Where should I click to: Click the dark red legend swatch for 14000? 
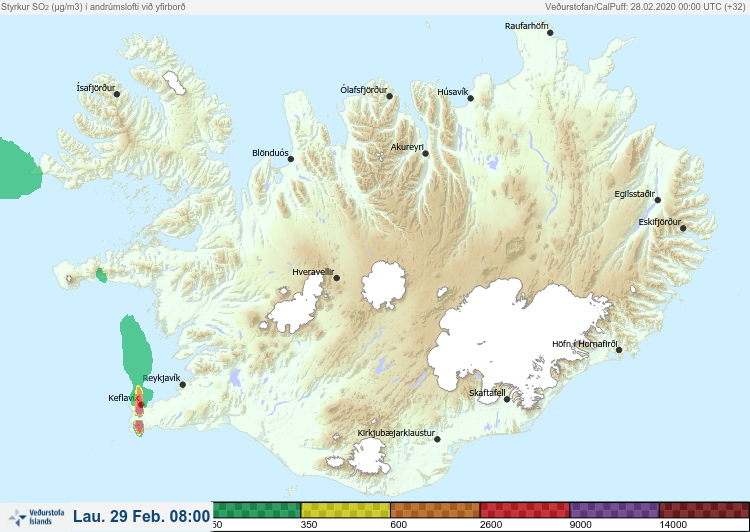point(704,510)
